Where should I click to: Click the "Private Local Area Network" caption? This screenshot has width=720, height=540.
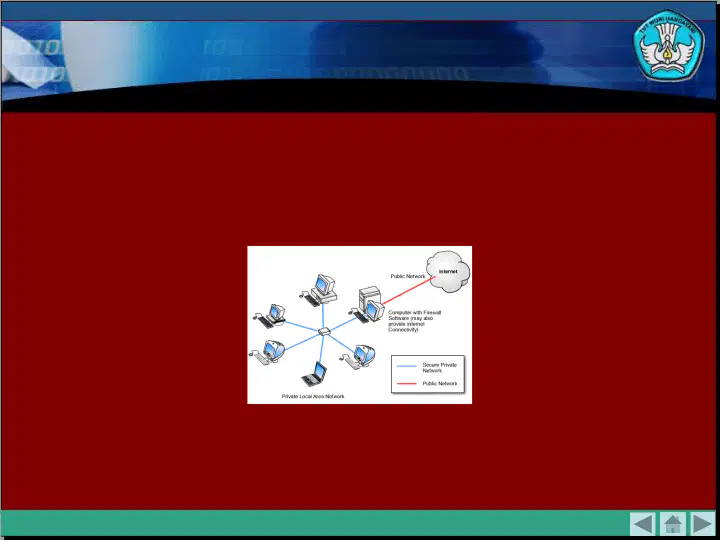(313, 396)
